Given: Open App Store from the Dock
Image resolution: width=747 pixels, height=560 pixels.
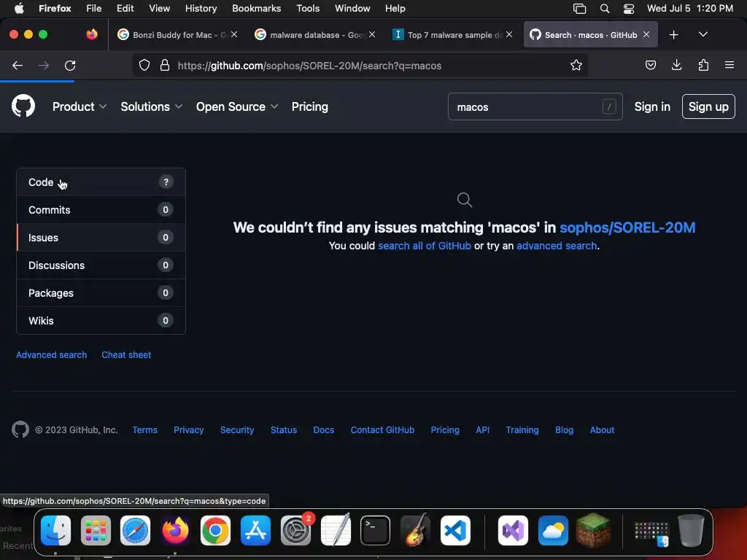Looking at the screenshot, I should (256, 531).
